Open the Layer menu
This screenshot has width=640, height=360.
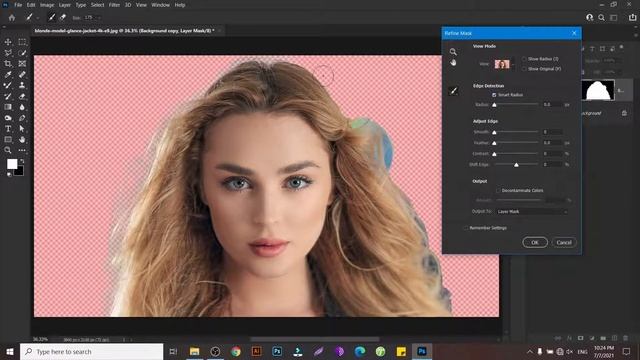click(x=64, y=5)
